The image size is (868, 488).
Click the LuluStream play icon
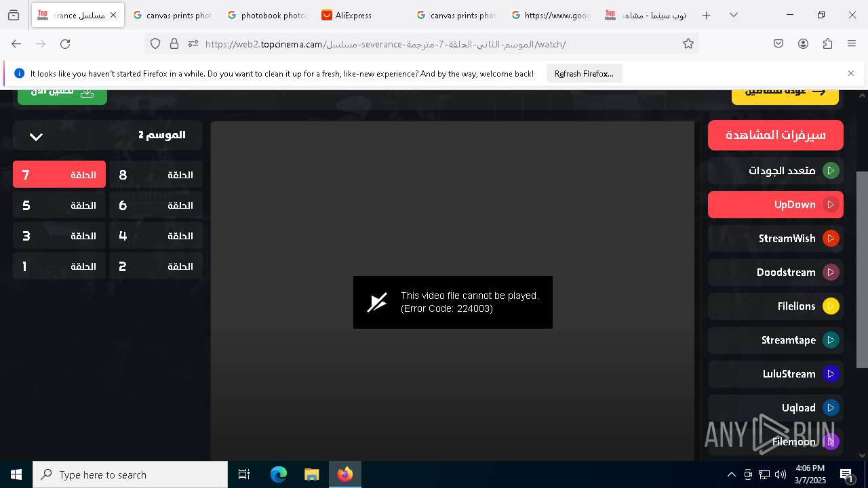(x=831, y=374)
